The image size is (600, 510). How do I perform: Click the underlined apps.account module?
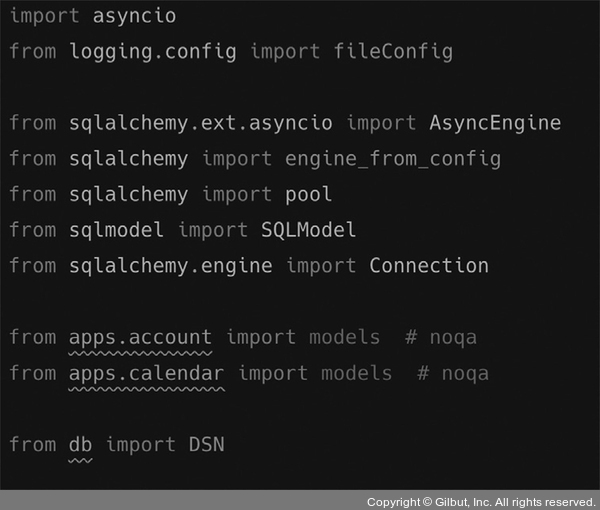(141, 338)
